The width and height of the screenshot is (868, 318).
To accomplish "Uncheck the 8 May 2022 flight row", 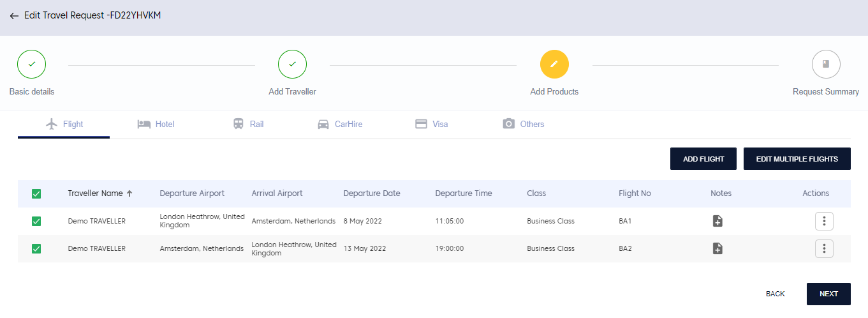I will click(x=36, y=221).
